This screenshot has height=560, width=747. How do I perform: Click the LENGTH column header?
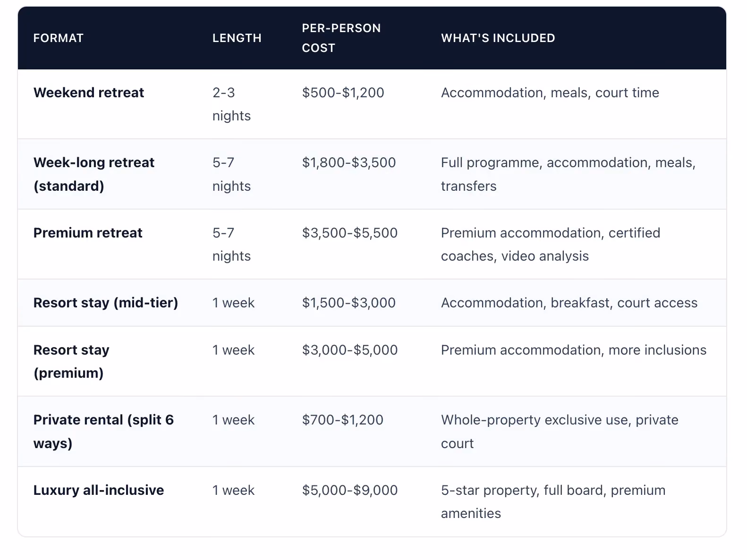(x=237, y=38)
